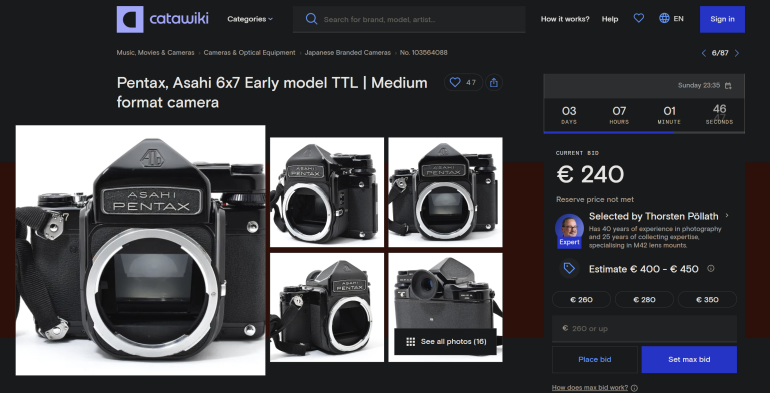770x393 pixels.
Task: Open the bottom-left side-view camera thumbnail
Action: pos(327,308)
